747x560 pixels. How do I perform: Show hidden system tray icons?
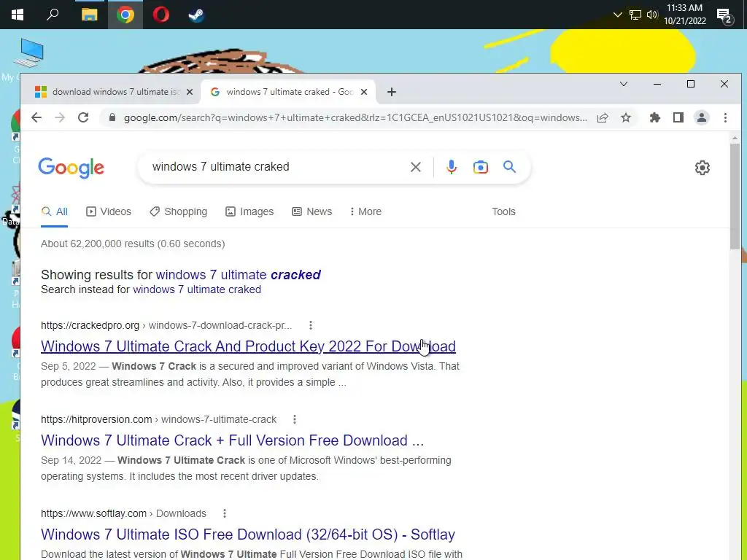617,15
